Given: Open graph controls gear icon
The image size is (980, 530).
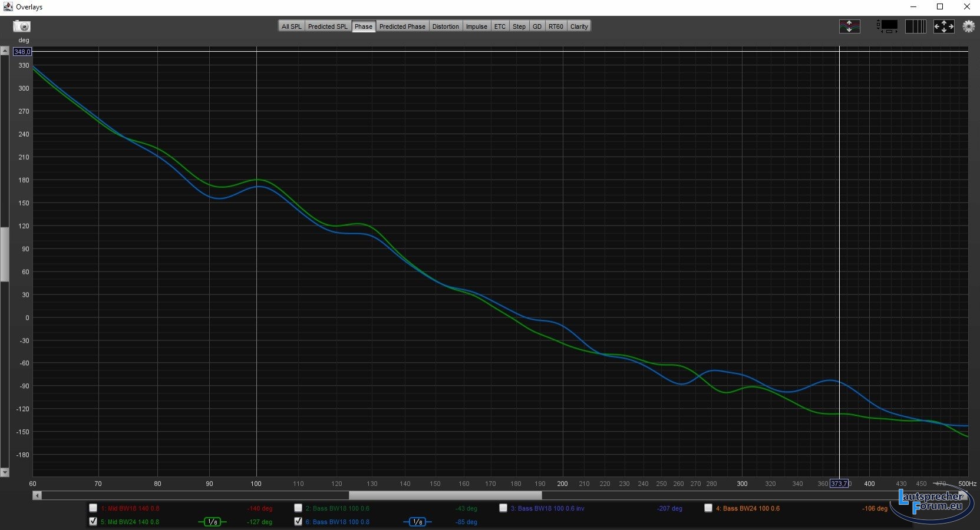Looking at the screenshot, I should (x=968, y=26).
